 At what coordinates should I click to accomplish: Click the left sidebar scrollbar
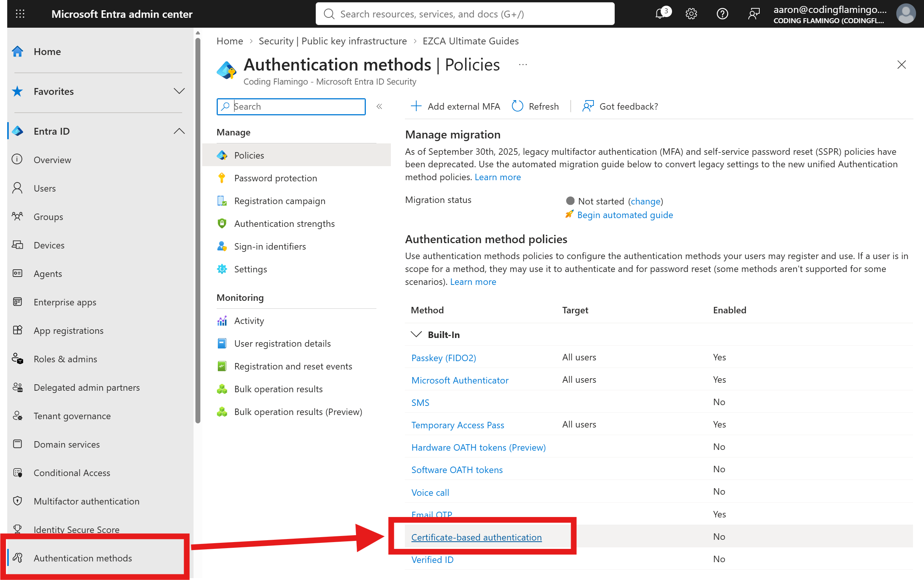coord(198,230)
